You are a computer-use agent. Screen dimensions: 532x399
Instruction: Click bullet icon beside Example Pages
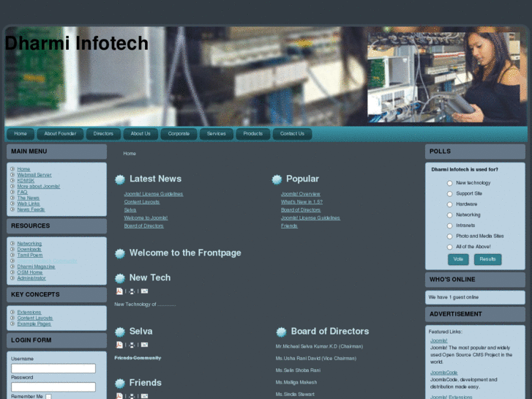coord(12,324)
